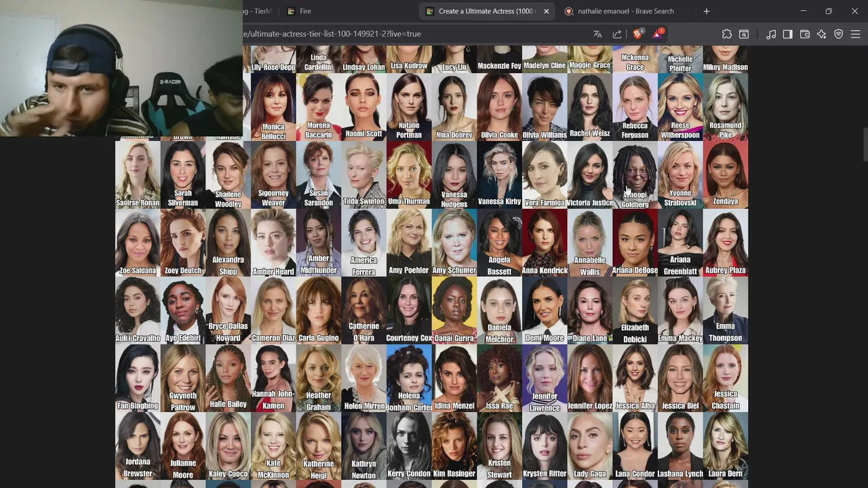Switch to nathalie emanuel Brave Search tab
868x488 pixels.
(x=625, y=11)
